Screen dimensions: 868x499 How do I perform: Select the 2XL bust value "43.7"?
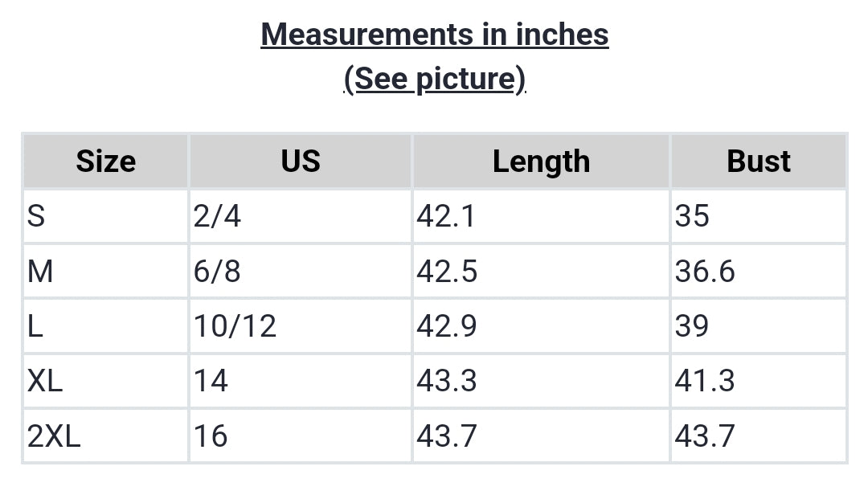click(705, 436)
